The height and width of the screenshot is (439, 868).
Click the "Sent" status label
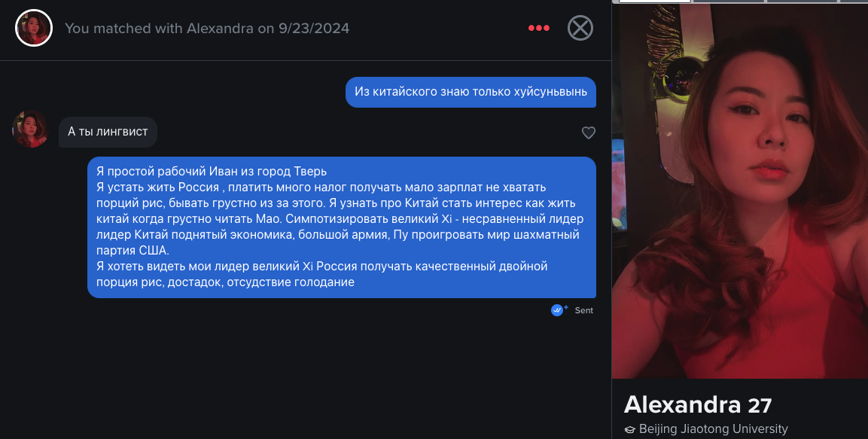click(x=583, y=310)
